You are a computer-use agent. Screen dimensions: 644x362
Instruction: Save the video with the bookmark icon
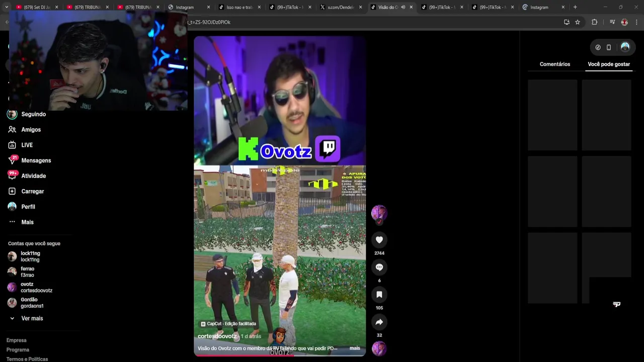[379, 295]
